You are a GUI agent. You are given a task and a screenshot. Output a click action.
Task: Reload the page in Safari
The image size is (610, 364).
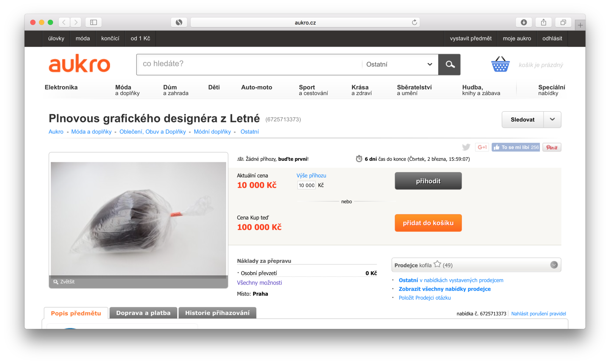[x=414, y=22]
